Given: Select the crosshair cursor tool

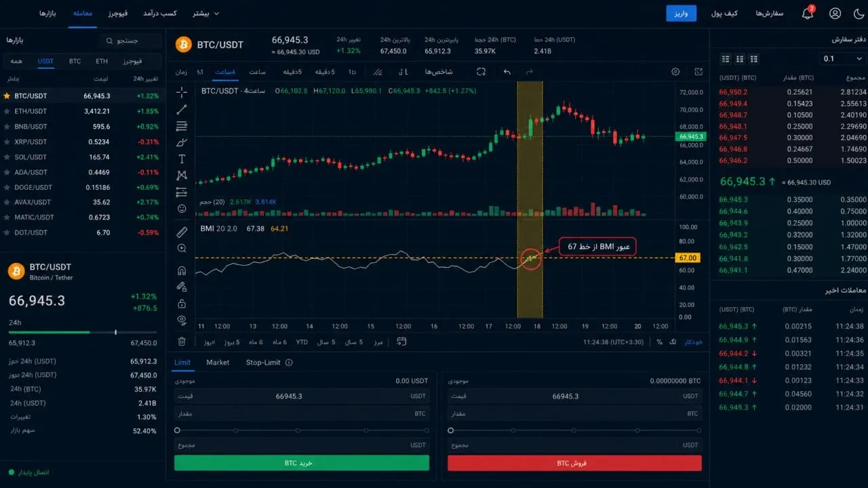Looking at the screenshot, I should pyautogui.click(x=182, y=91).
